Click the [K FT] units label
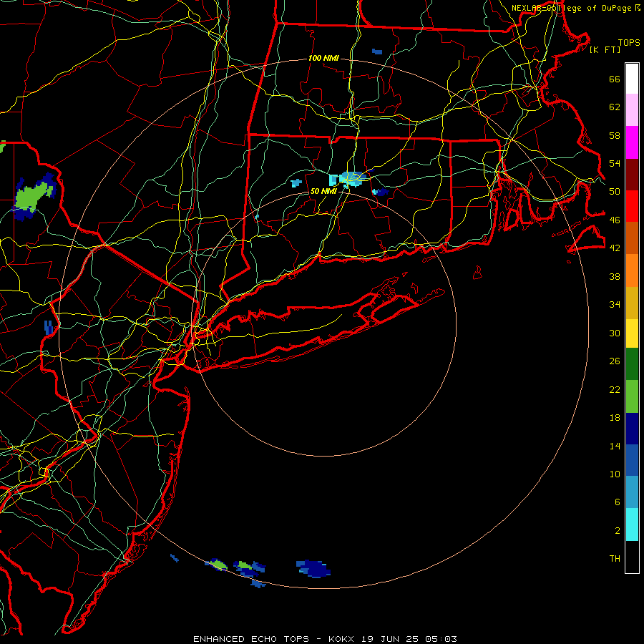Screen dimensions: 644x644 click(605, 49)
